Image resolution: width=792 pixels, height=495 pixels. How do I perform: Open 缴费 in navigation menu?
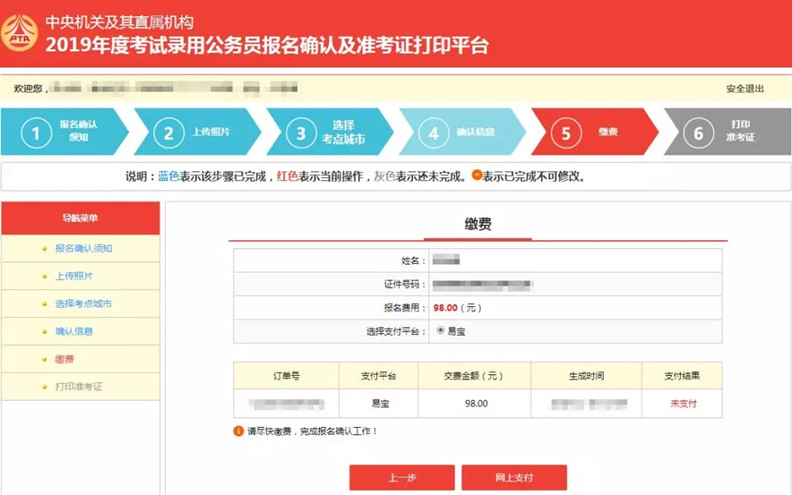tap(64, 359)
